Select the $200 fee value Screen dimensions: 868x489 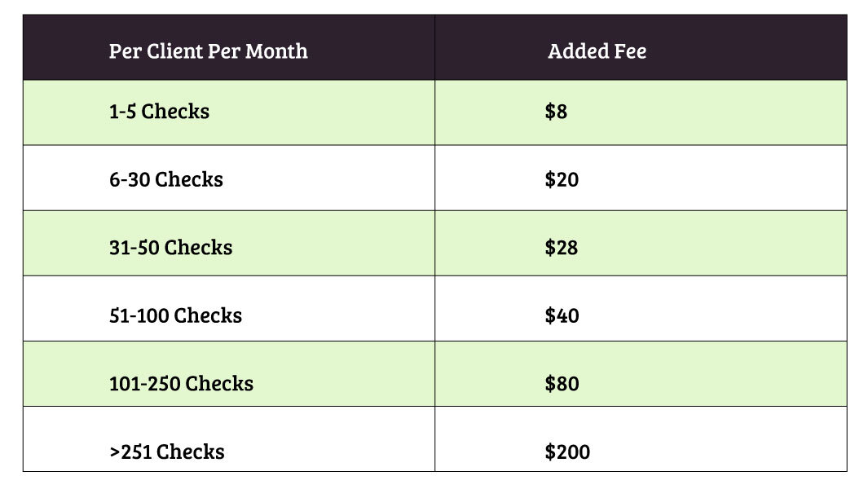[567, 452]
